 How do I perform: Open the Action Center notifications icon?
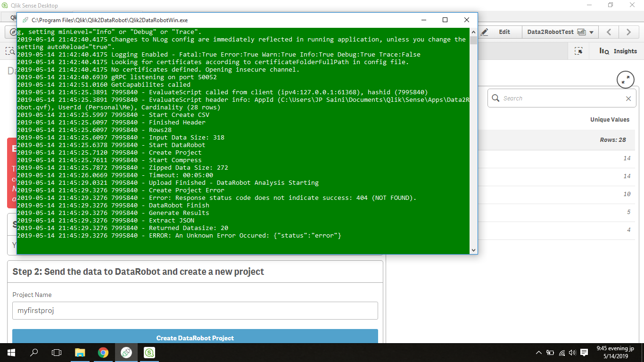coord(584,353)
